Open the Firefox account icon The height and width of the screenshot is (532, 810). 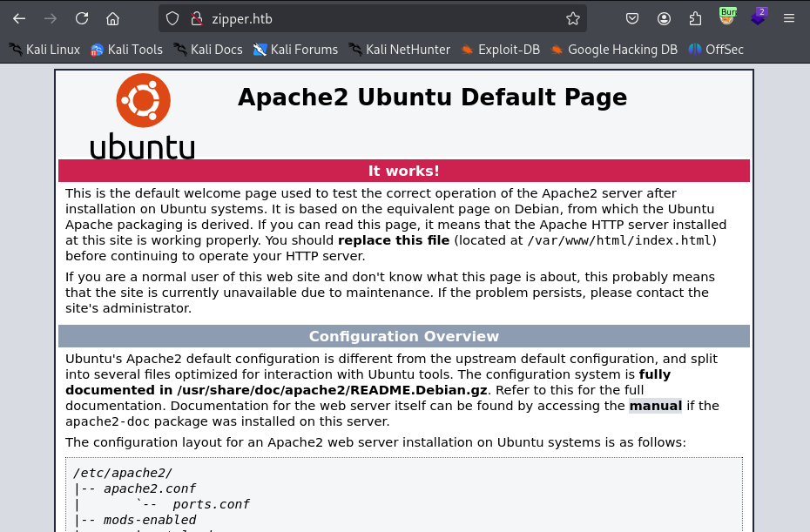[664, 18]
